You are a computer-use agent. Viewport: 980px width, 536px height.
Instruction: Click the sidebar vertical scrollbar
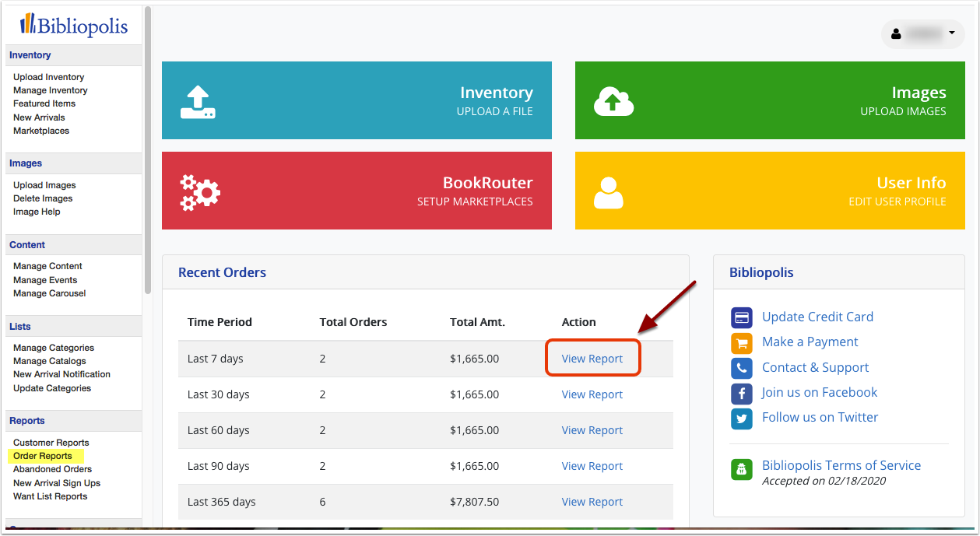coord(148,150)
